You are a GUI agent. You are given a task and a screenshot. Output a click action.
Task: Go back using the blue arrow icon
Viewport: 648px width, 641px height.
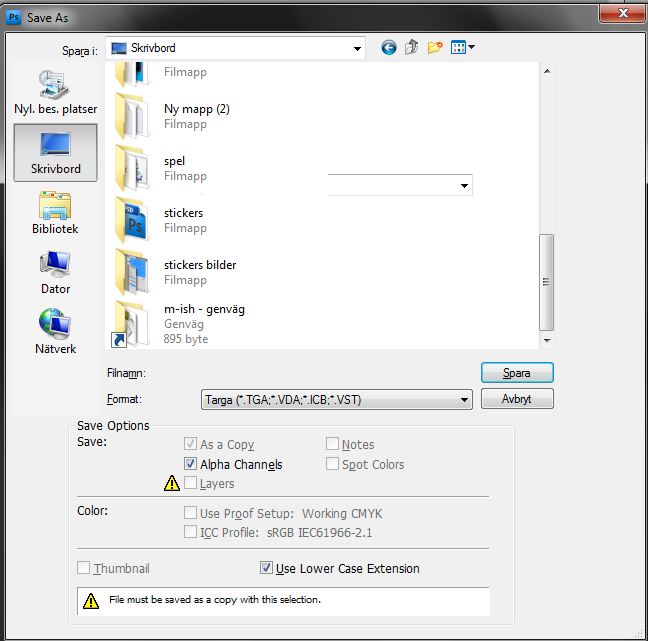388,48
